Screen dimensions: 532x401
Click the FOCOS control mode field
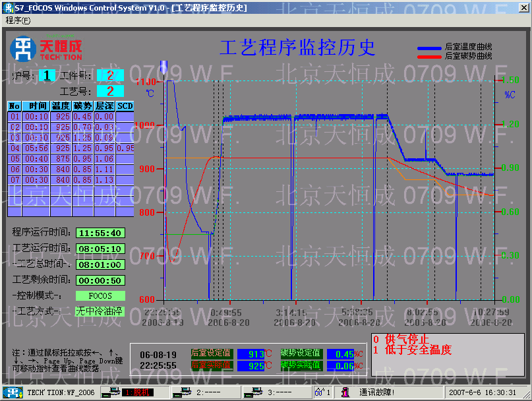click(x=100, y=296)
